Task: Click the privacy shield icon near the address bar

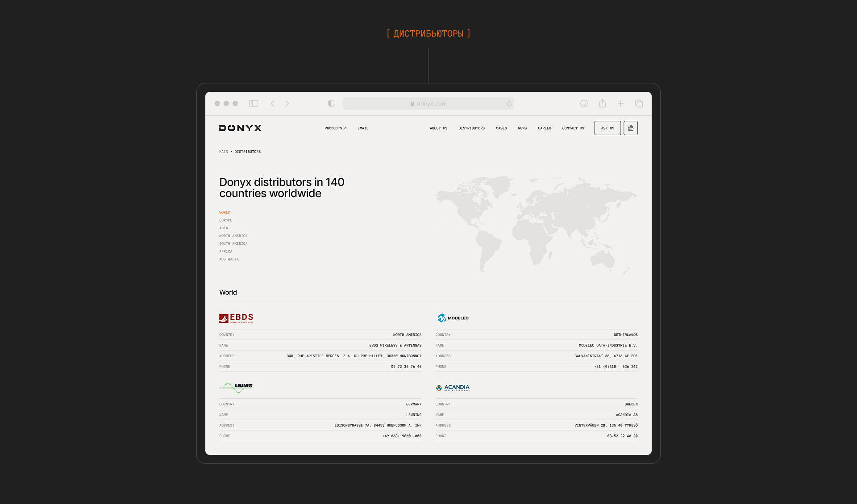Action: 331,103
